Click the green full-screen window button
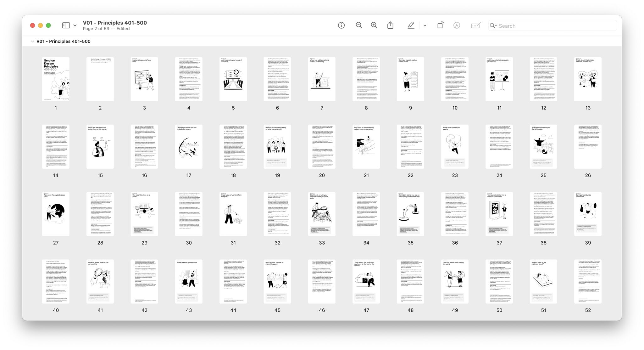The image size is (644, 350). pos(48,25)
